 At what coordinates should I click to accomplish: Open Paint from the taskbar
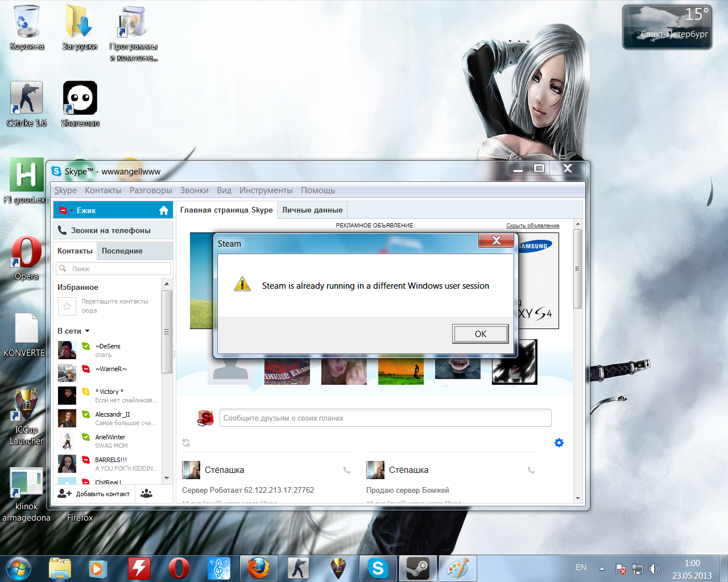coord(458,568)
